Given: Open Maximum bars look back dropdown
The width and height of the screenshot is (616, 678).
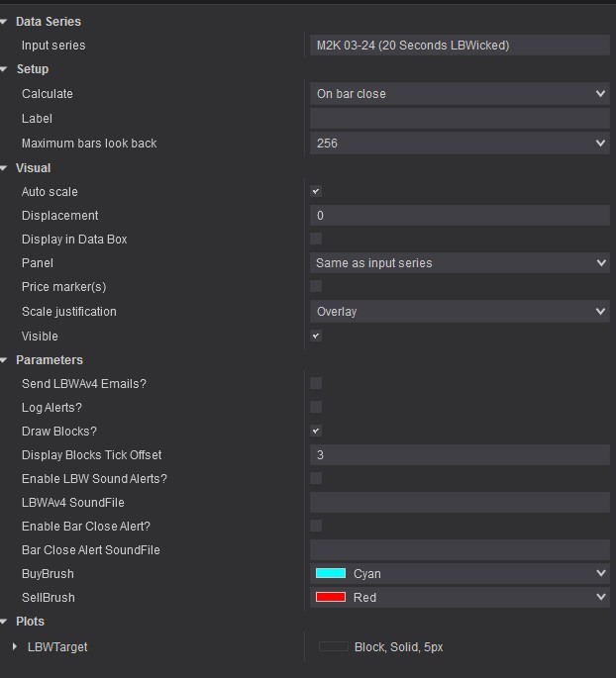Looking at the screenshot, I should [460, 144].
